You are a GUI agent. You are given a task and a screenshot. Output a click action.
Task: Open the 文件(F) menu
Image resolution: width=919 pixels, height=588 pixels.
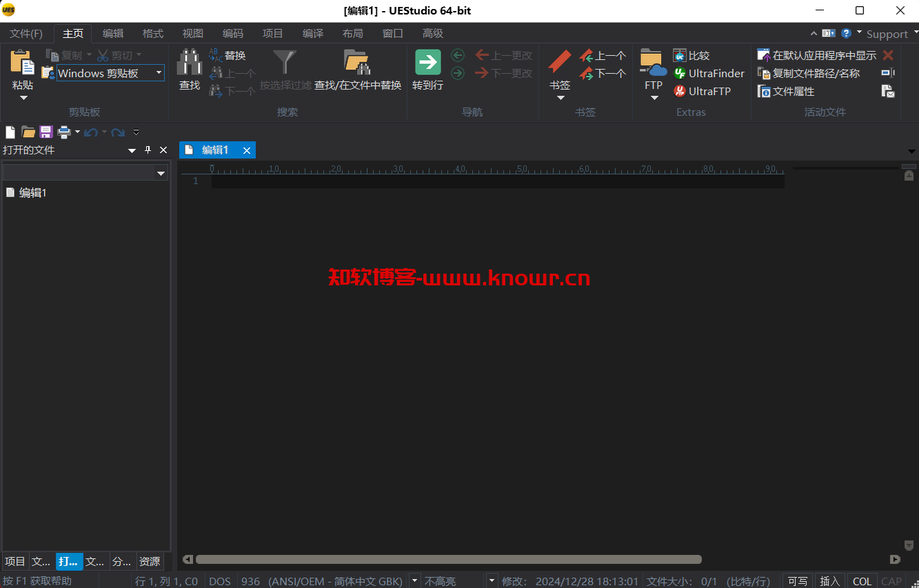coord(26,33)
